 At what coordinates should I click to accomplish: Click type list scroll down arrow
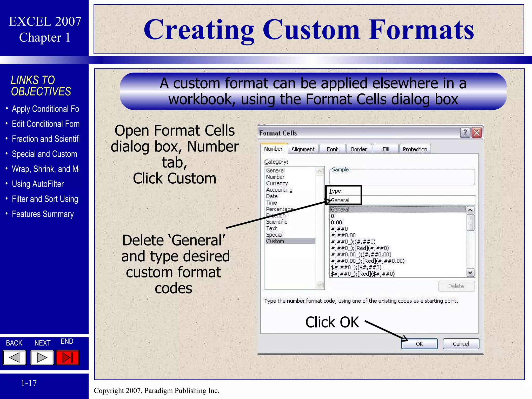(x=470, y=272)
